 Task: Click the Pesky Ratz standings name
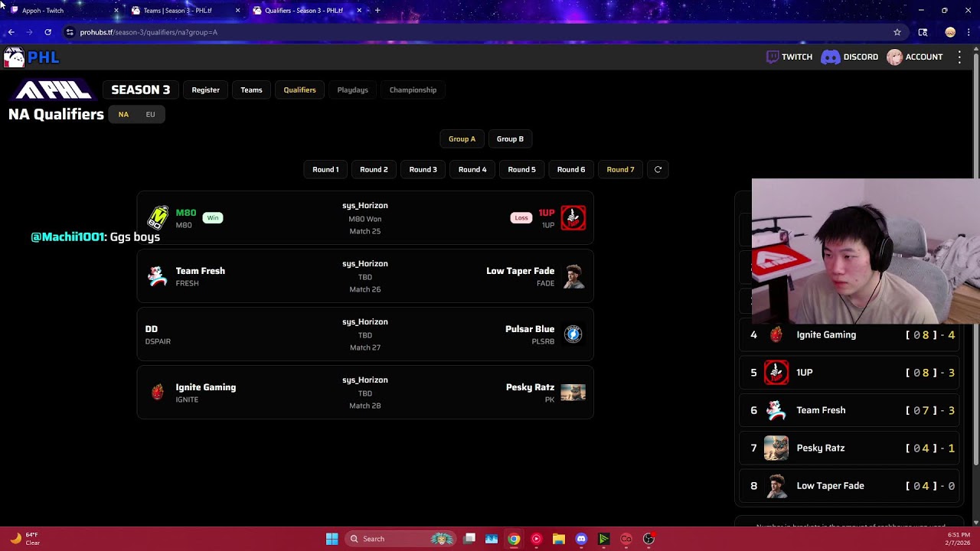(x=821, y=448)
